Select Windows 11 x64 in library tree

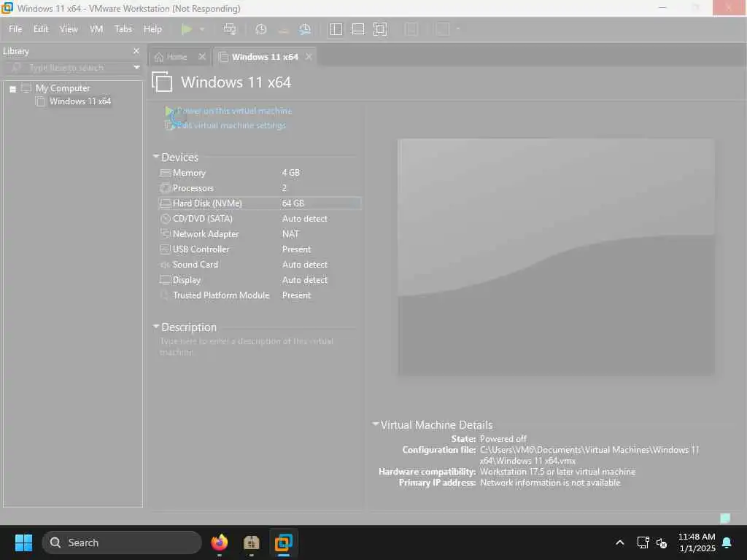80,101
